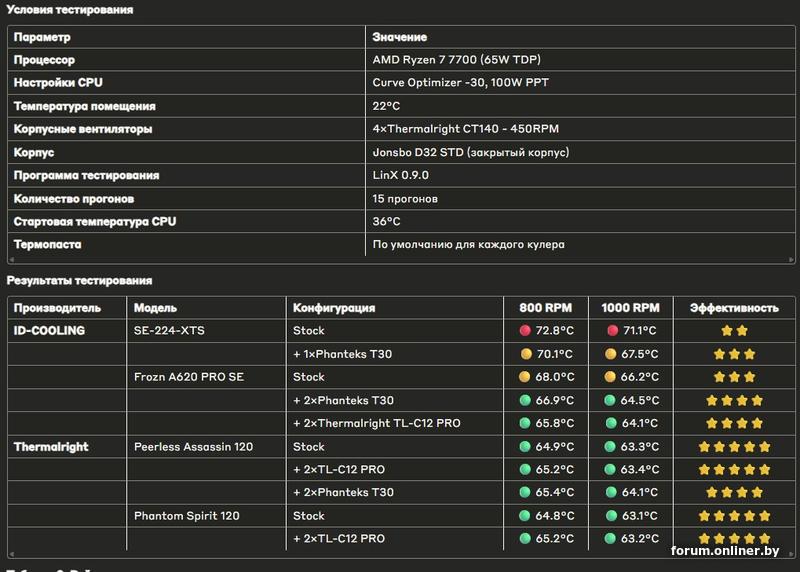Click the green dot beside 63.3°C
800x572 pixels.
click(x=610, y=446)
